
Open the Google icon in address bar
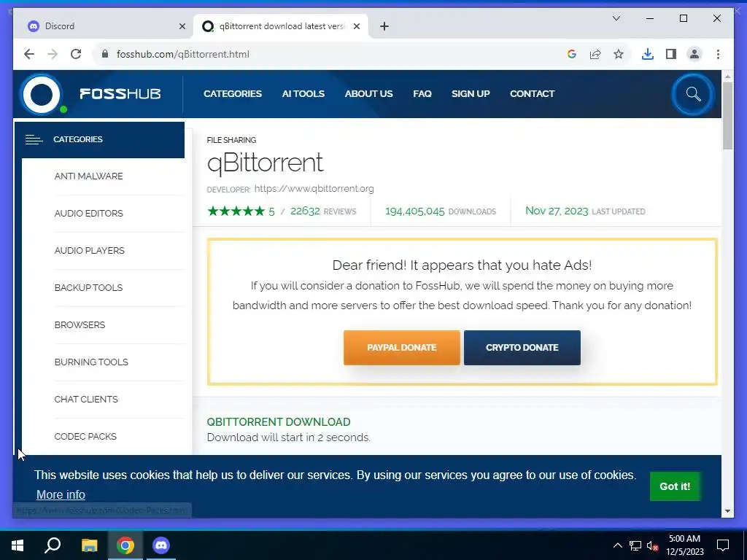point(572,54)
